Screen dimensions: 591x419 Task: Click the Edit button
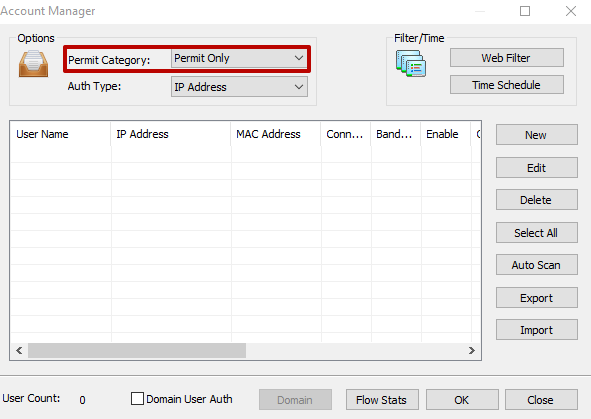click(536, 168)
